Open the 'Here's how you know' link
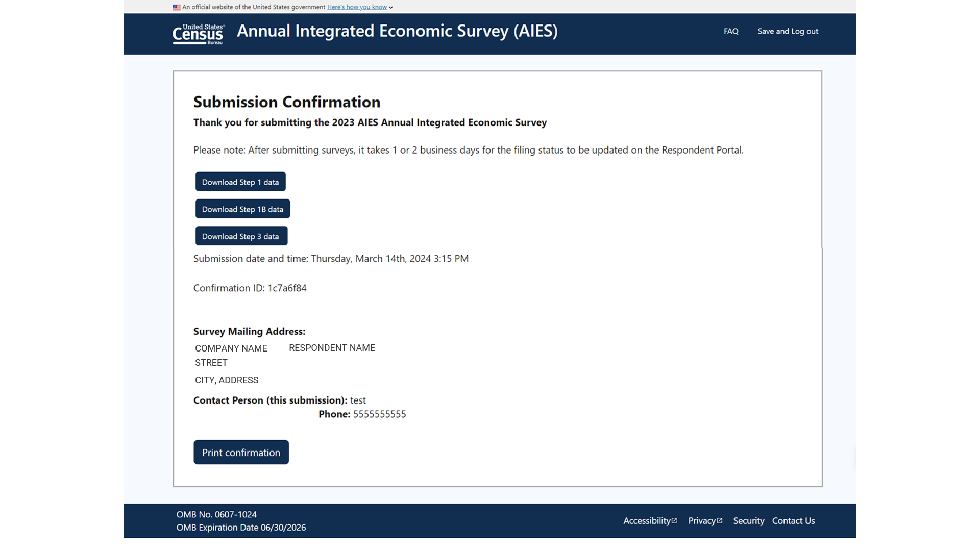The width and height of the screenshot is (980, 551). click(357, 7)
